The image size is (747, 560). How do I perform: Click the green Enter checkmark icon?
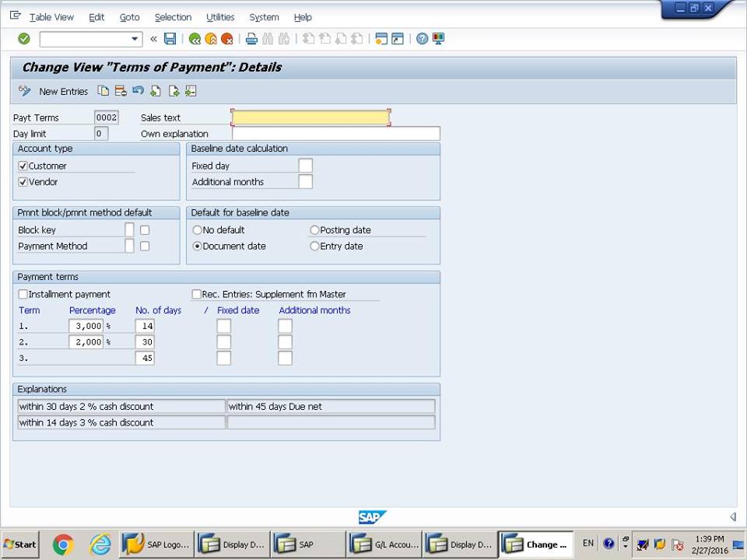(x=24, y=39)
